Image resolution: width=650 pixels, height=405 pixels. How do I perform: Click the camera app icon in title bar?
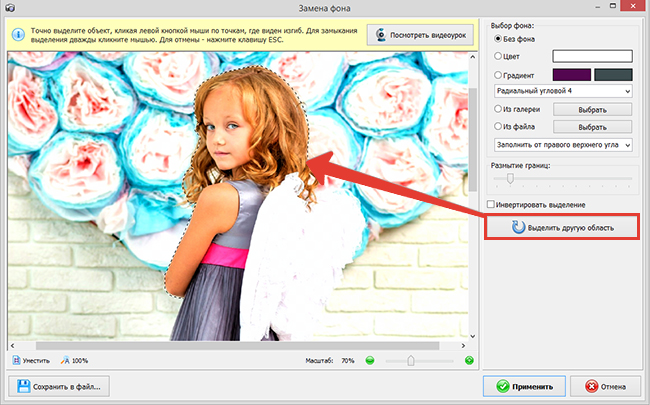tap(10, 7)
